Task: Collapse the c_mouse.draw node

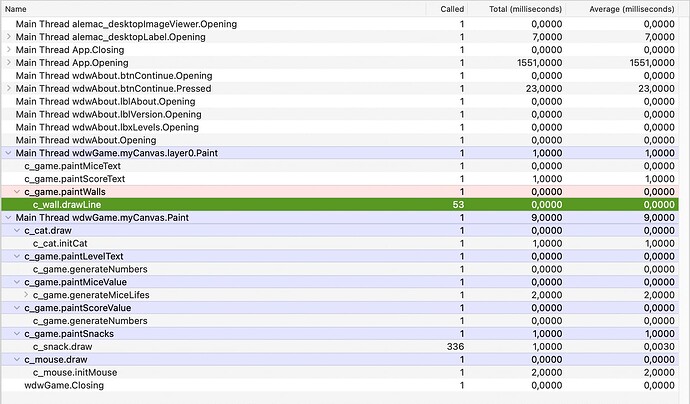Action: [17, 360]
